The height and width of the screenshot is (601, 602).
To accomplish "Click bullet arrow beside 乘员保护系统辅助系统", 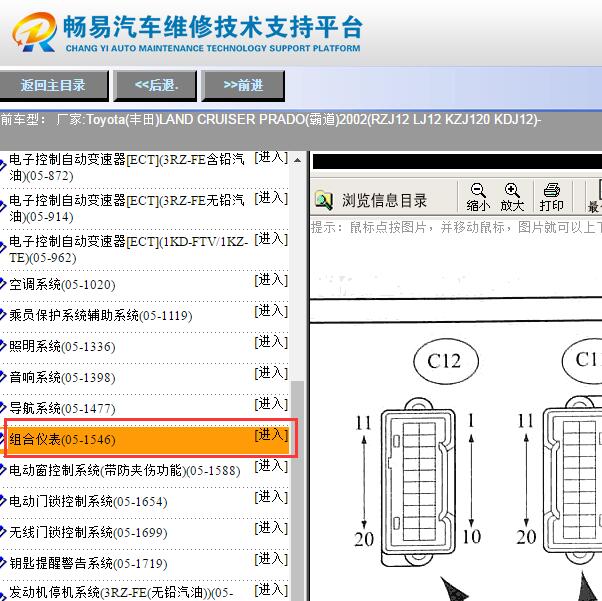I will point(3,315).
